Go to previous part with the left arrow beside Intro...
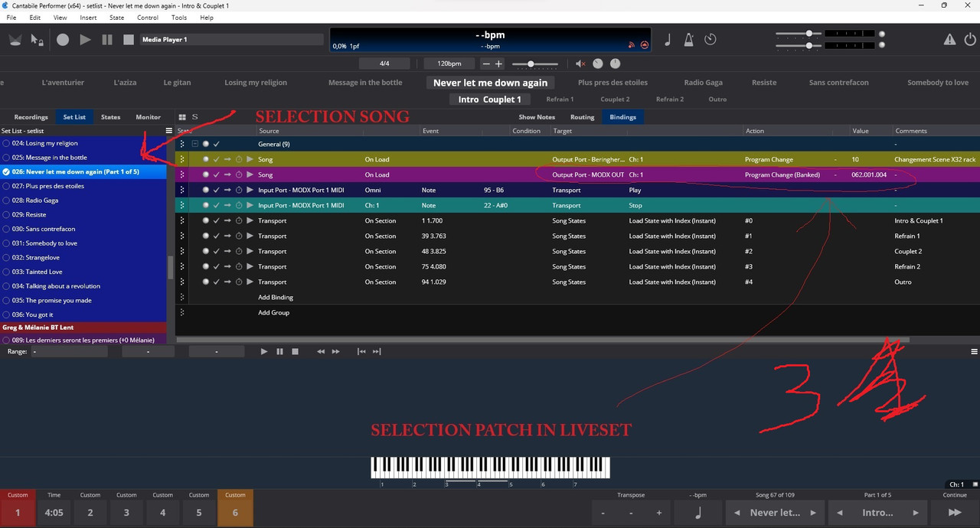The image size is (980, 528). 840,513
